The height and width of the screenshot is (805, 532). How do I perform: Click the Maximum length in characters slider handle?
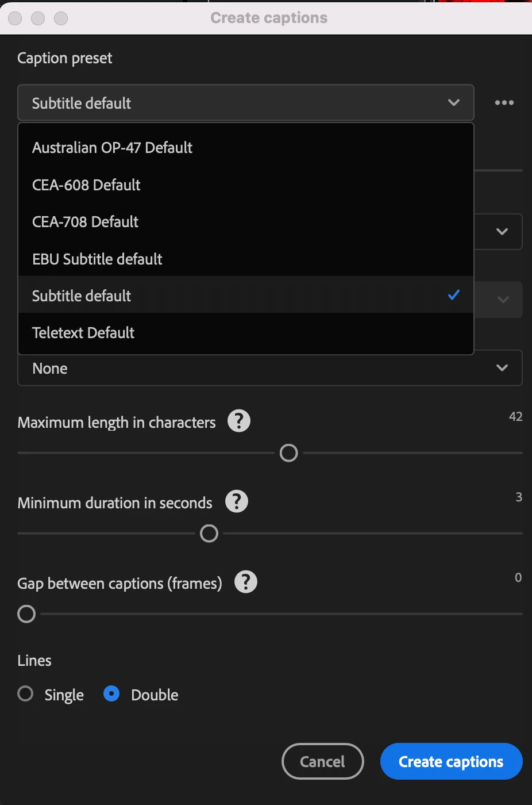click(x=288, y=453)
